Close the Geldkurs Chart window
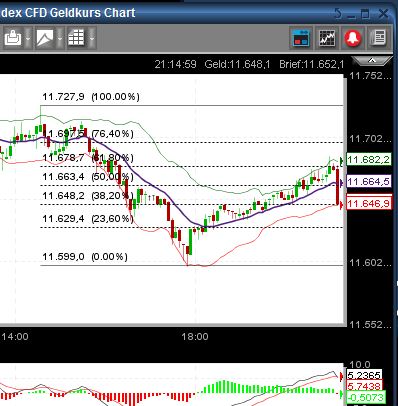Screen dimensions: 398x406 point(383,14)
